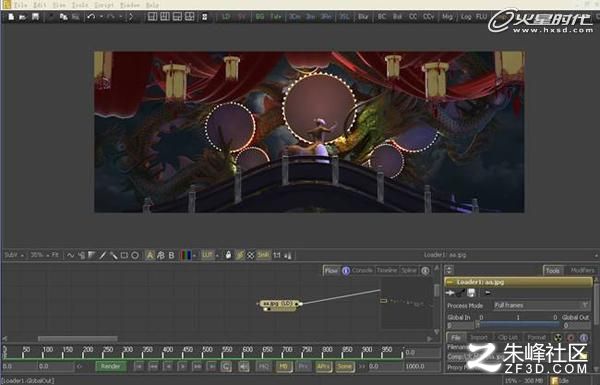The image size is (600, 385).
Task: Click the lock icon in viewer toolbar
Action: [x=228, y=255]
